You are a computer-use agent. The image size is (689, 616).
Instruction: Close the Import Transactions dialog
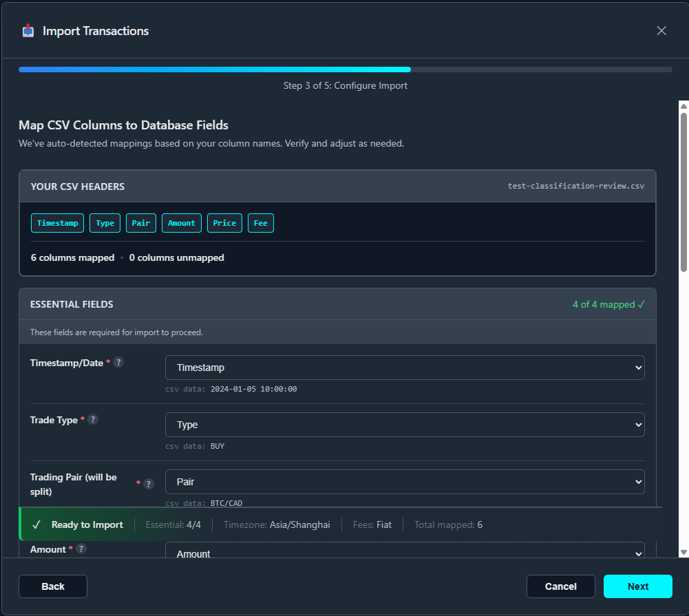pos(661,31)
